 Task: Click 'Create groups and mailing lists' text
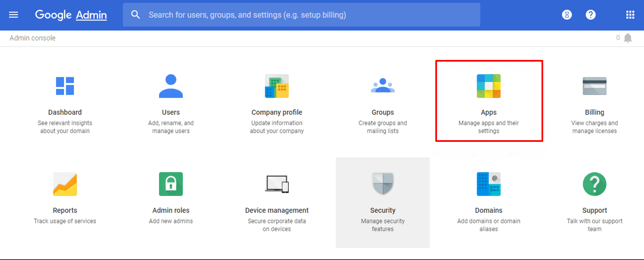(x=383, y=127)
